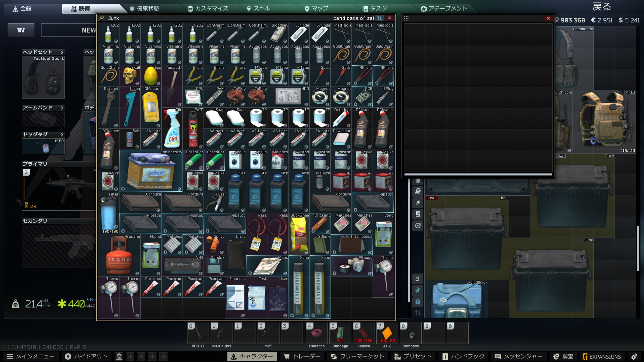This screenshot has width=644, height=362.
Task: Click the checkmark task-items icon in sidebar
Action: click(x=418, y=225)
